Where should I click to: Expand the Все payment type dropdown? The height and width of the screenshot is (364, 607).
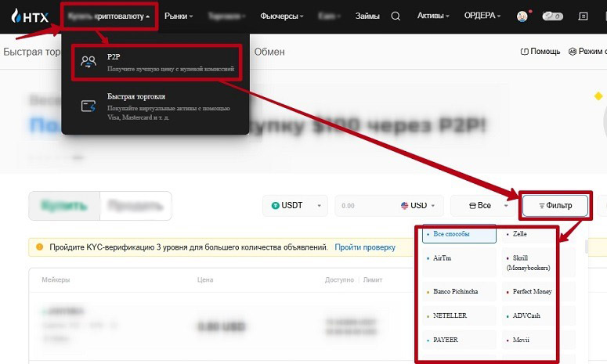[x=483, y=206]
